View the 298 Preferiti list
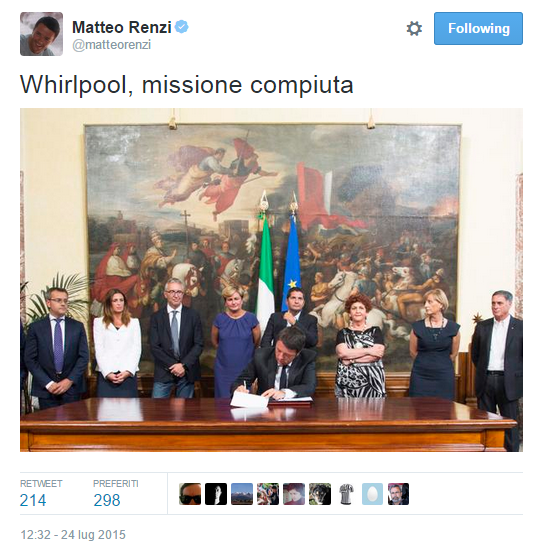 click(116, 494)
